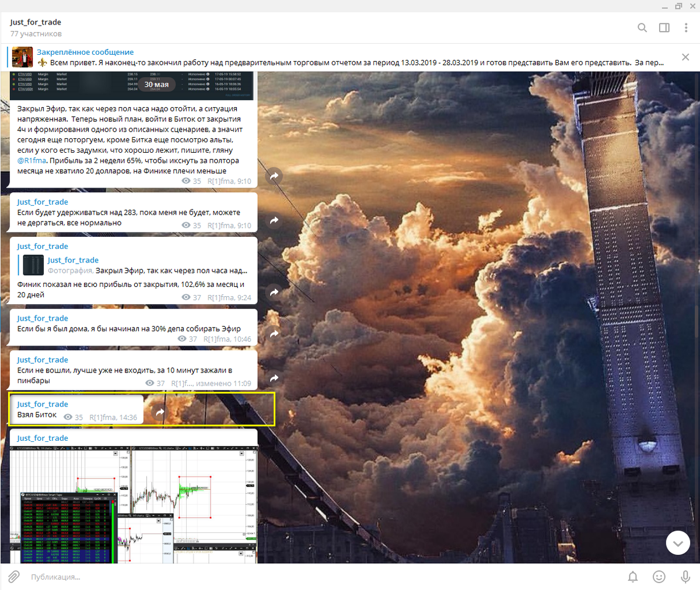Viewport: 700px width, 590px height.
Task: Forward the Finik profit 102,6% message
Action: pos(275,292)
